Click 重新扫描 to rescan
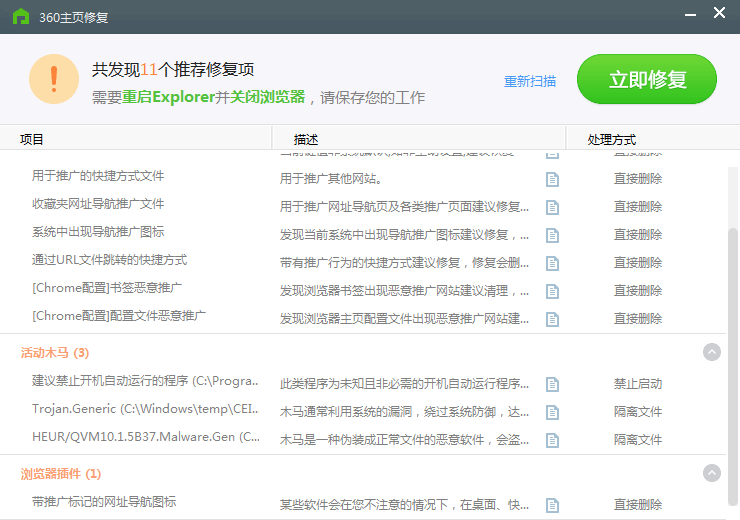Screen dimensions: 740x520 pos(530,82)
